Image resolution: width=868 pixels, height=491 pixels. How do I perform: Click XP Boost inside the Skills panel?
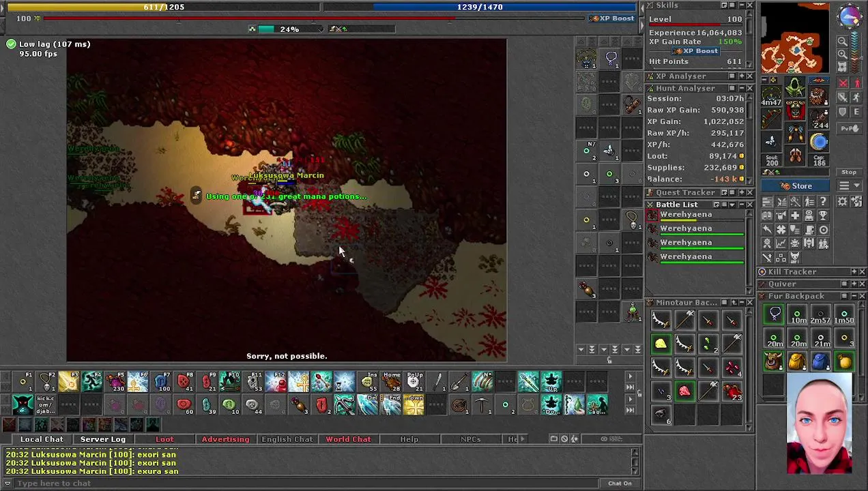pos(696,51)
